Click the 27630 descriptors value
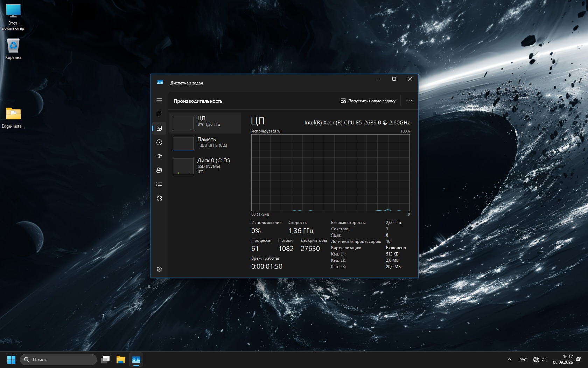Screen dimensions: 588x368 [x=310, y=248]
